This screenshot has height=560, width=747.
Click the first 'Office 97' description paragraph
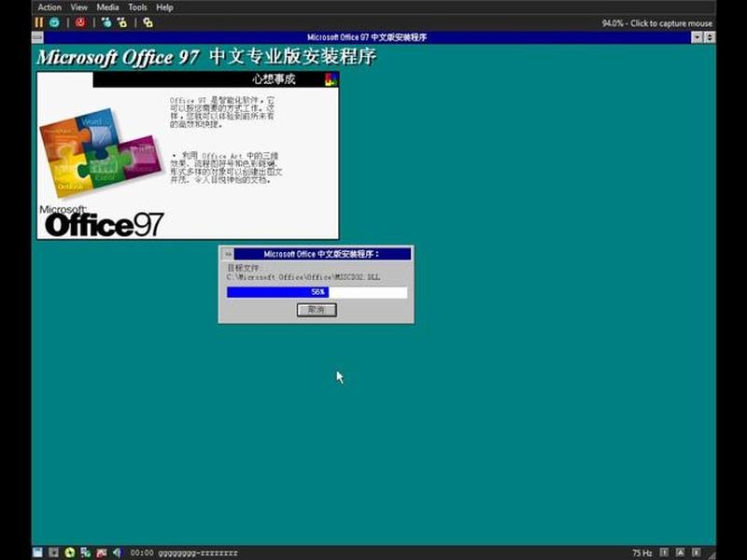pos(222,112)
